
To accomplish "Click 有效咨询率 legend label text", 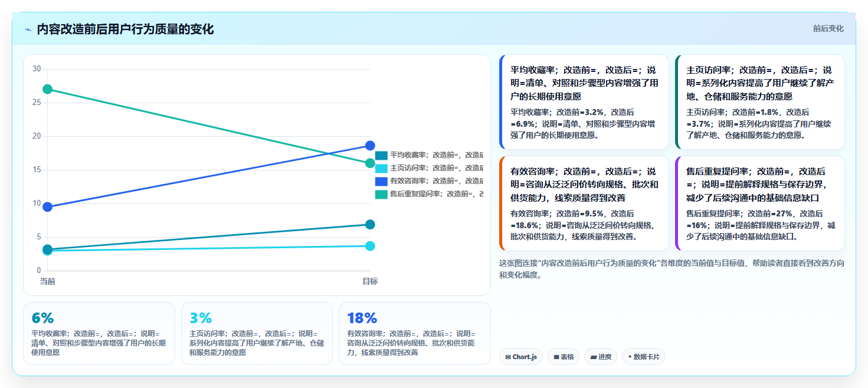I will [x=437, y=181].
